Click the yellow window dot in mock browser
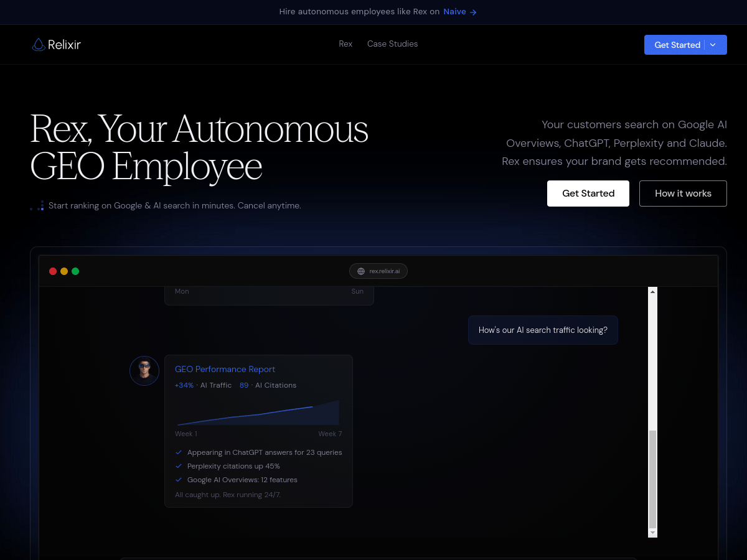 (x=64, y=271)
